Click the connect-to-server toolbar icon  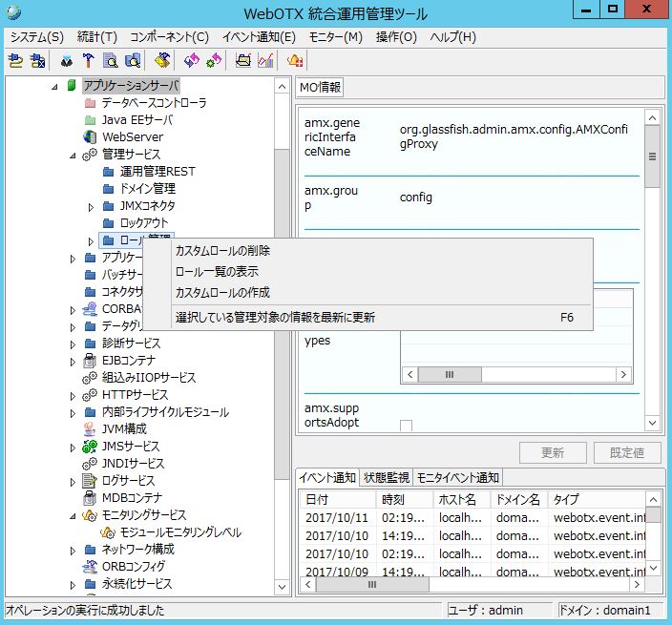coord(15,60)
